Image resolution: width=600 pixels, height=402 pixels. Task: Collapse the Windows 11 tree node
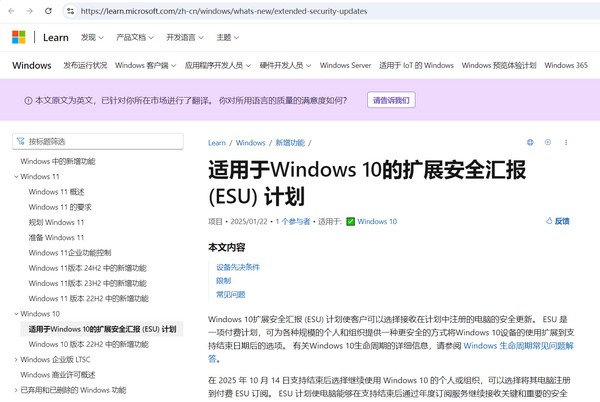(16, 177)
